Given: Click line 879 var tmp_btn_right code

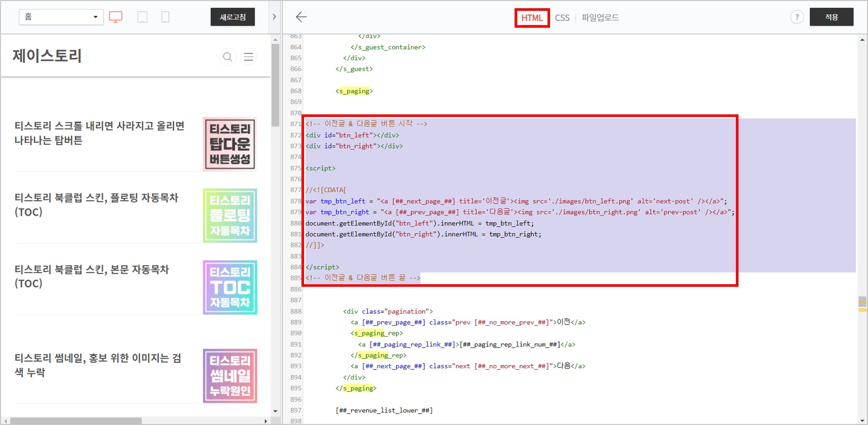Looking at the screenshot, I should [520, 212].
